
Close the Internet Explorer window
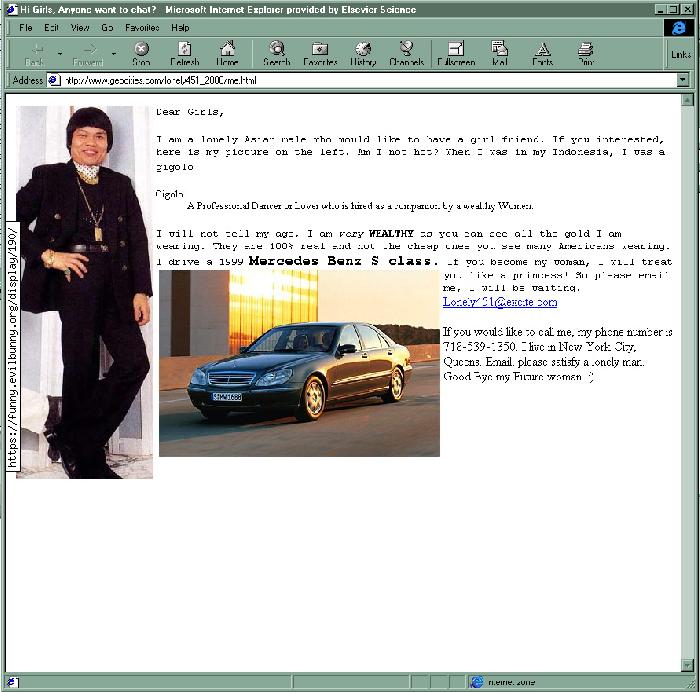688,9
